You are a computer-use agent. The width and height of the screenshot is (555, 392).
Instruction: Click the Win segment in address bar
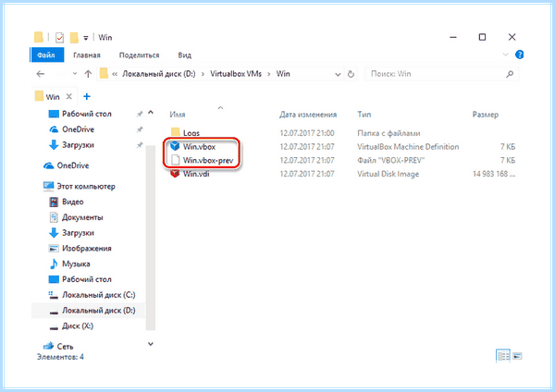click(283, 74)
